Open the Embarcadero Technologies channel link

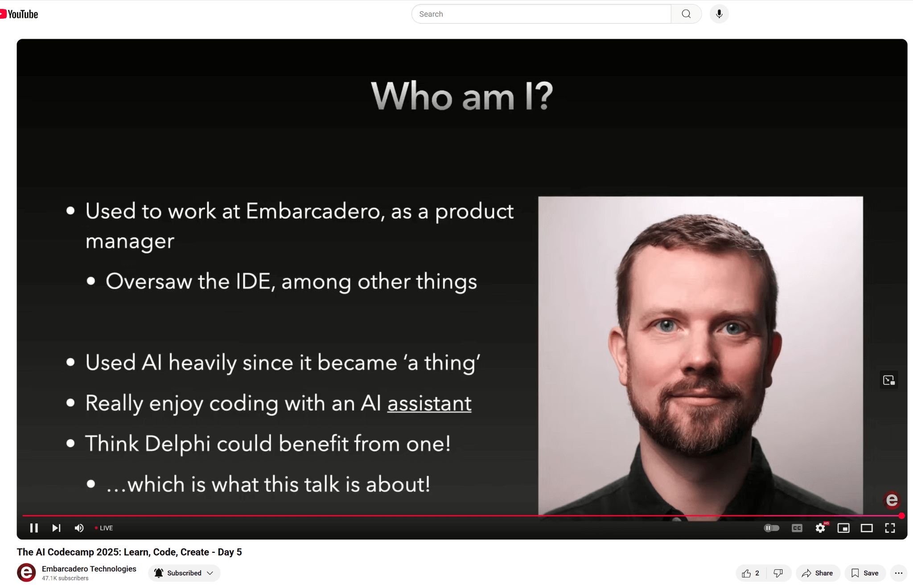click(x=89, y=569)
